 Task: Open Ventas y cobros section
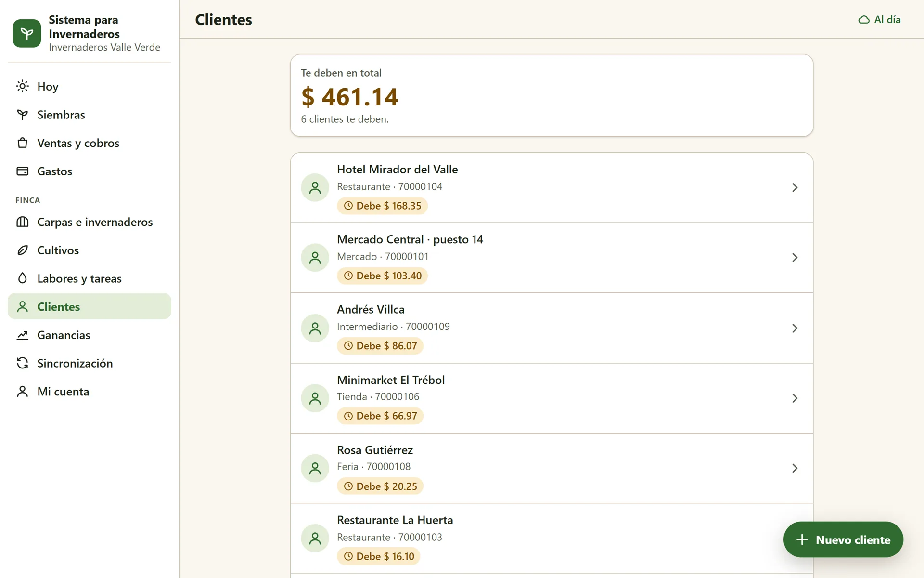pyautogui.click(x=90, y=143)
